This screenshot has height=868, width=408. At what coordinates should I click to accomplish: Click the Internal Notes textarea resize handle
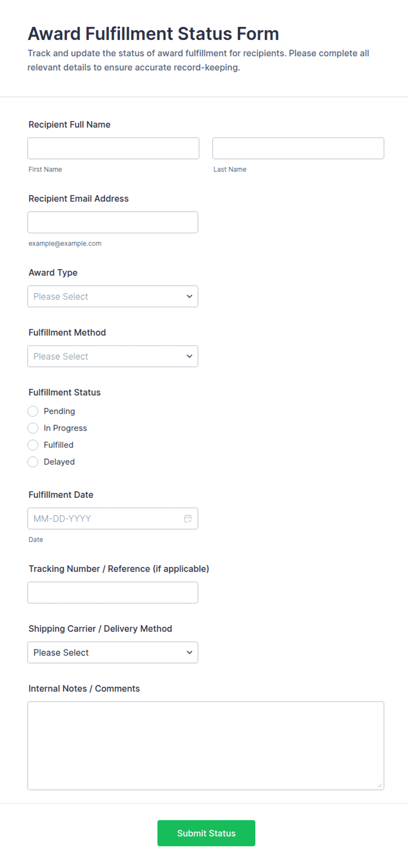pos(379,785)
